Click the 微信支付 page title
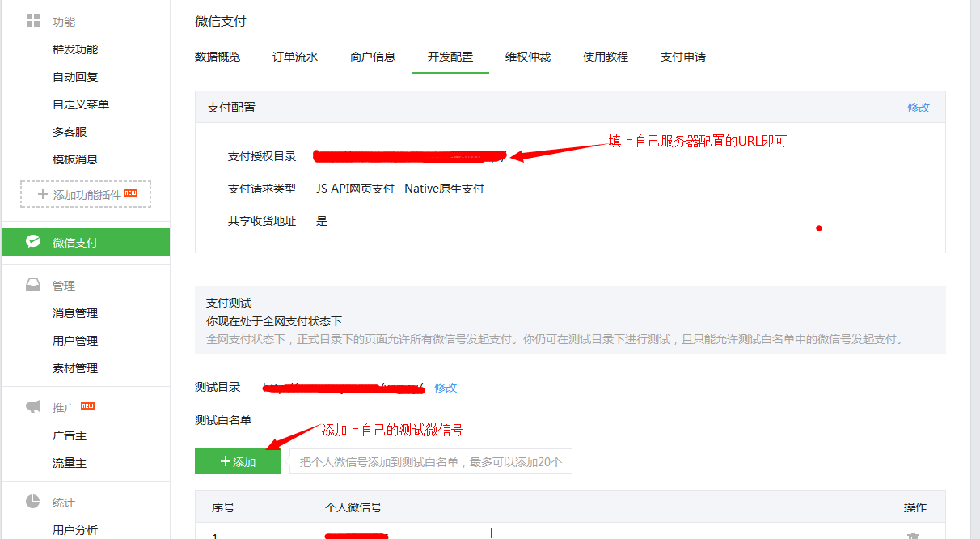This screenshot has width=980, height=539. pyautogui.click(x=221, y=21)
